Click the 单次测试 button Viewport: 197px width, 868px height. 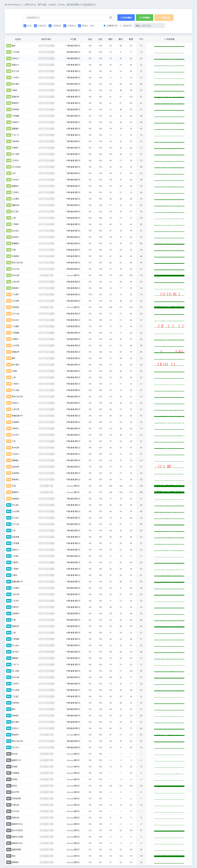[x=126, y=17]
